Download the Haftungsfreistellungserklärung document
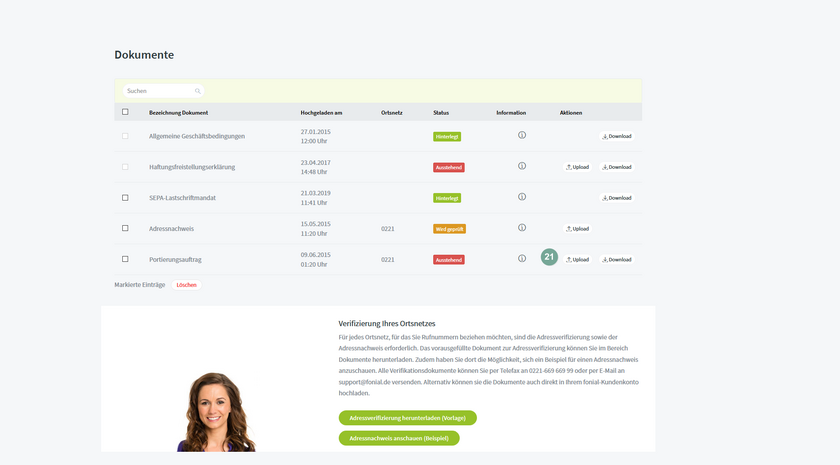This screenshot has height=465, width=840. click(617, 167)
